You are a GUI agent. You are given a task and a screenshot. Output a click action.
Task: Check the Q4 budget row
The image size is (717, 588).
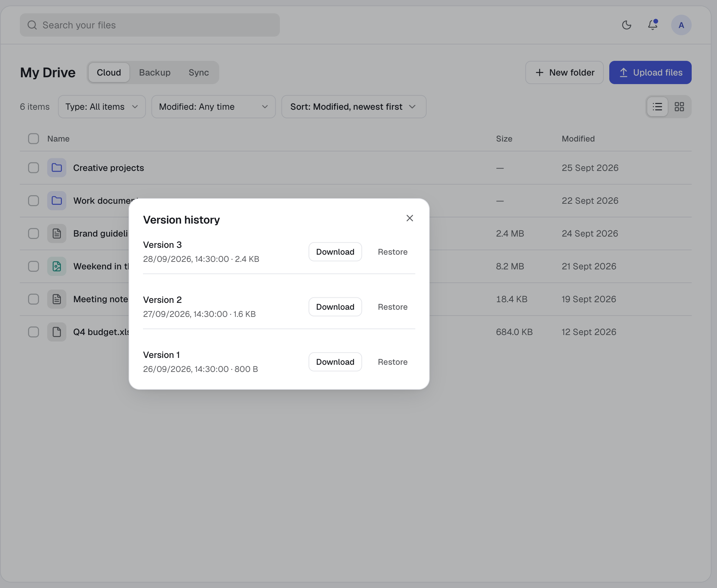(34, 332)
